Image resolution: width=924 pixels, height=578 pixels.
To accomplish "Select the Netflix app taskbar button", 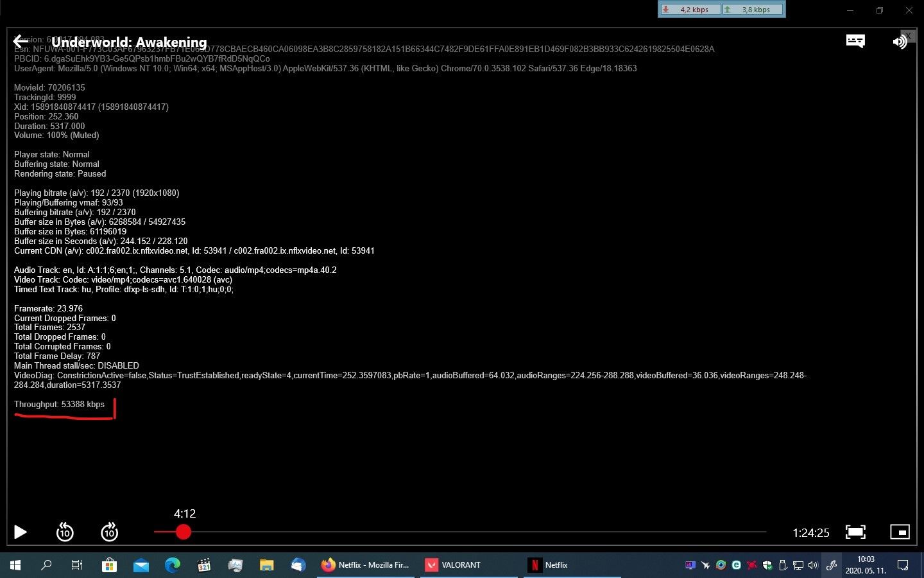I will coord(571,565).
